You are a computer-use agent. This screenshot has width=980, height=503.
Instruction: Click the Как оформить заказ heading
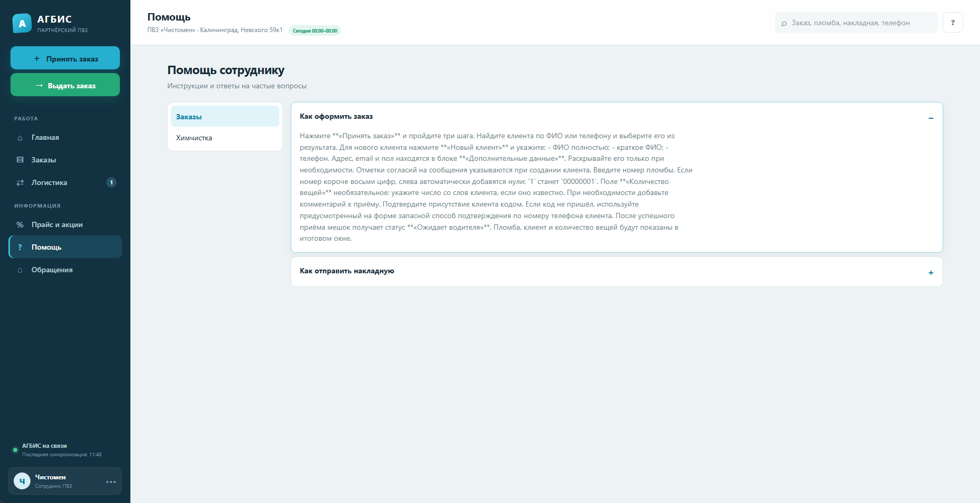click(x=336, y=117)
